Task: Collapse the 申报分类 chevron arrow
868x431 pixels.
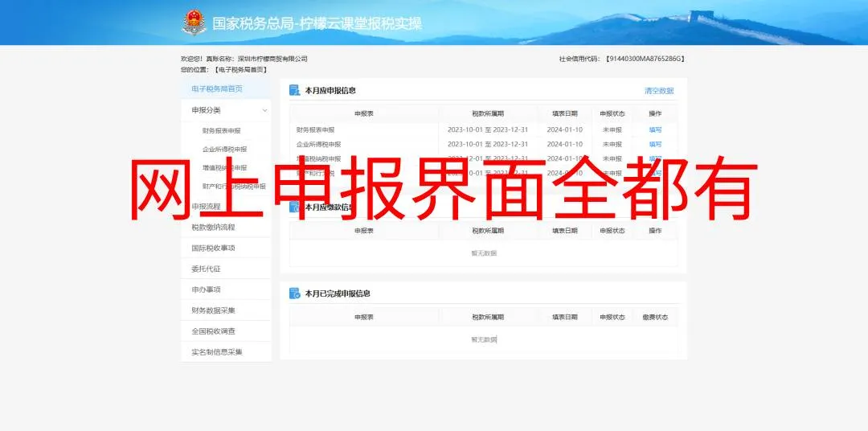Action: pos(264,110)
